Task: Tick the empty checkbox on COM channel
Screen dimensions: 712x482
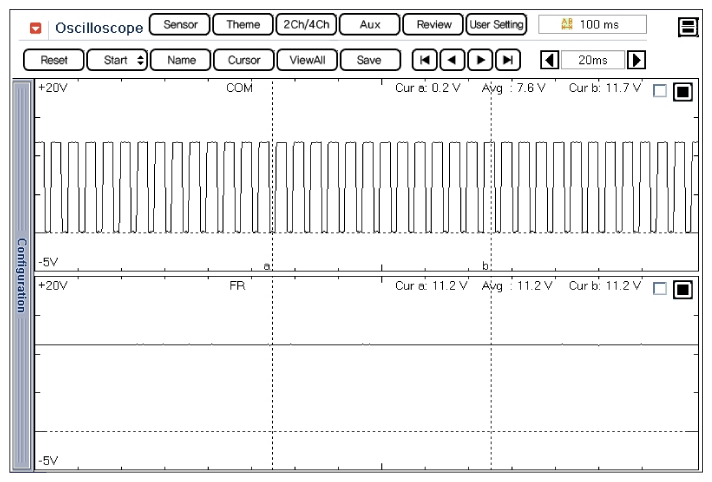Action: (659, 92)
